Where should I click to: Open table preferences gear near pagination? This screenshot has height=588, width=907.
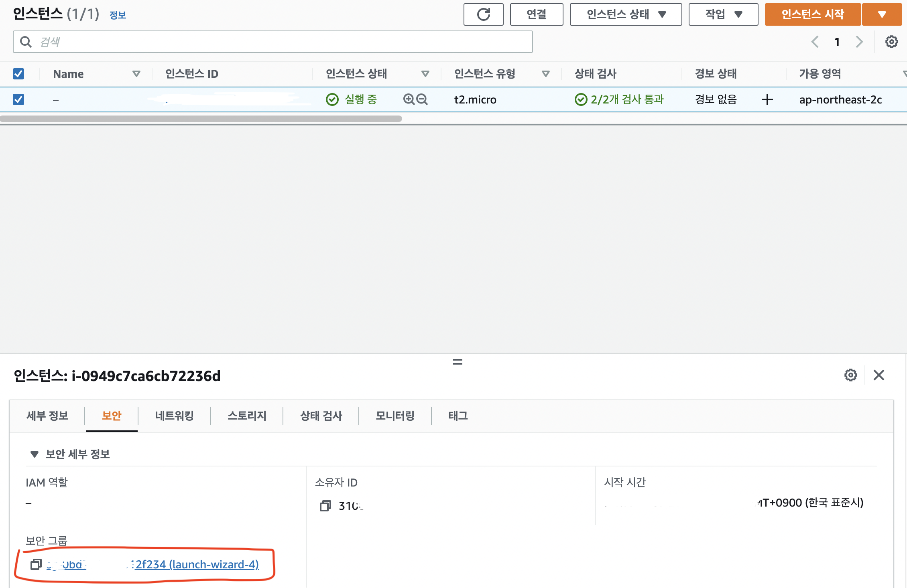coord(891,42)
